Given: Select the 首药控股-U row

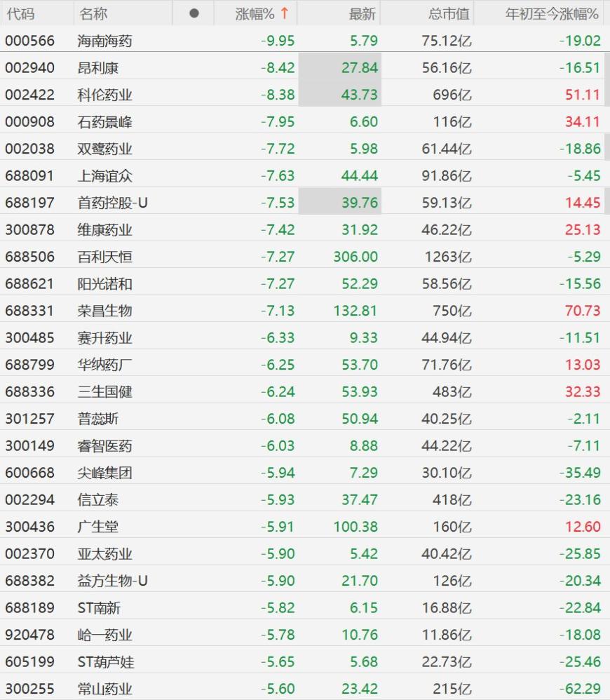Looking at the screenshot, I should [x=305, y=203].
